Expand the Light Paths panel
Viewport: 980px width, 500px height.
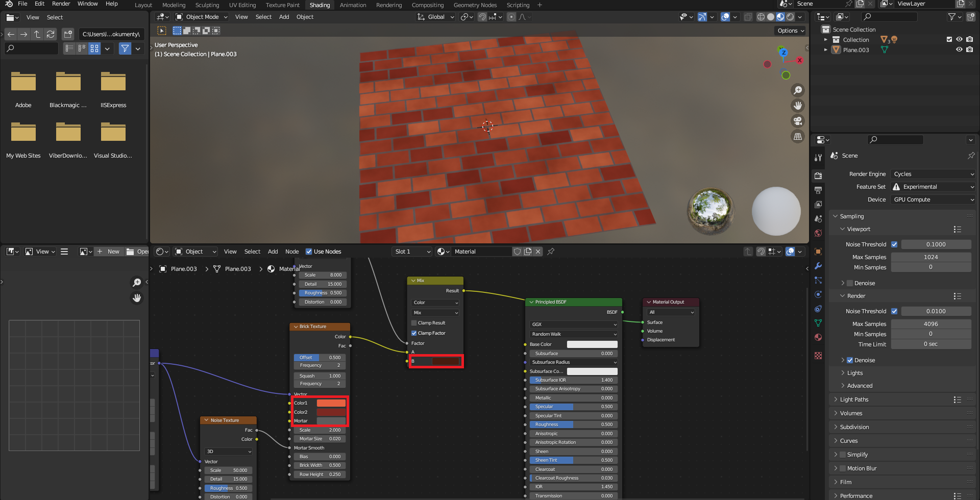tap(854, 399)
